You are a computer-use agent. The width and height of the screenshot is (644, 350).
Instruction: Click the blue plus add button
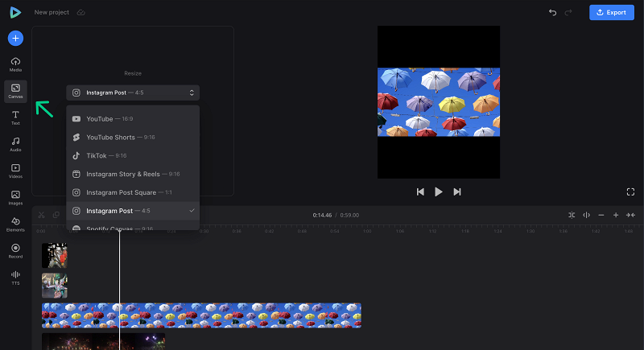pyautogui.click(x=15, y=38)
